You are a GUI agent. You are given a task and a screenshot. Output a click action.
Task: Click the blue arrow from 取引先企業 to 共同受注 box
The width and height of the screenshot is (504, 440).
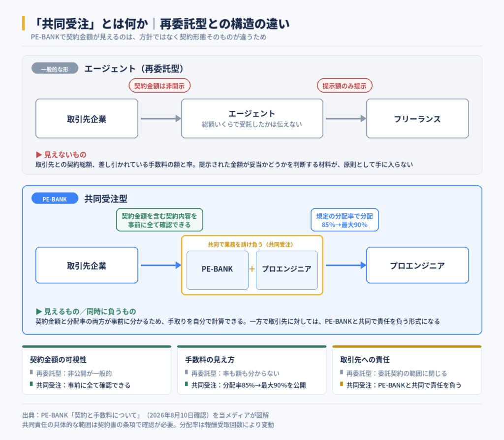point(161,265)
